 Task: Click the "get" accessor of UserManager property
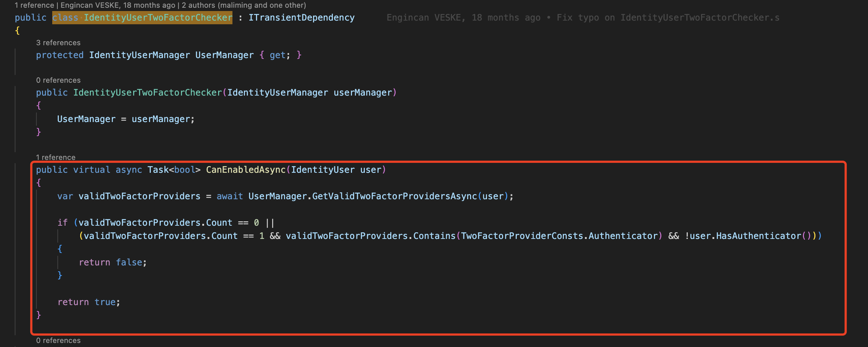pos(277,55)
